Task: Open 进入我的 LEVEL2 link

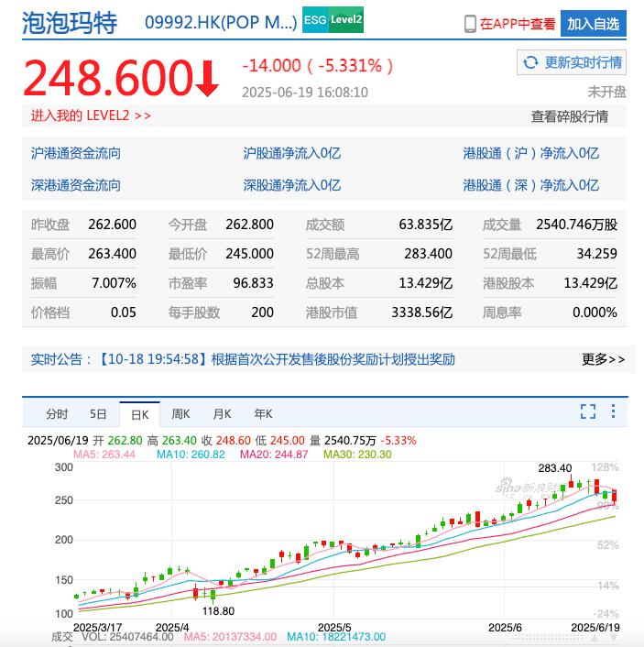Action: [x=91, y=115]
